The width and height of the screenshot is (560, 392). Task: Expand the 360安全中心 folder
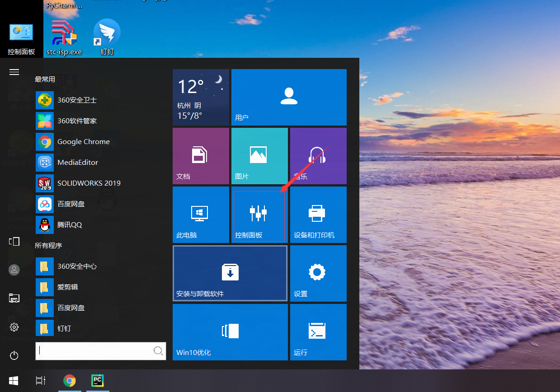tap(100, 266)
